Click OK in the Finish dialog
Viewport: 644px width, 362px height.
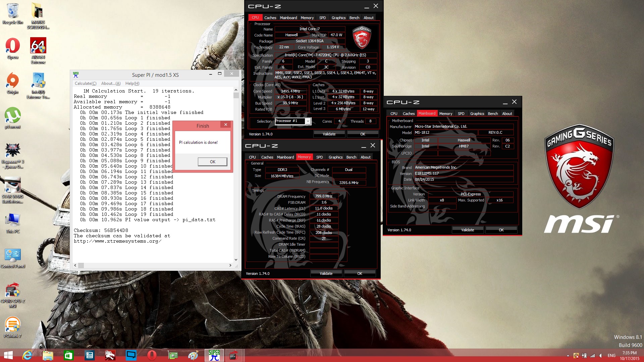point(212,162)
